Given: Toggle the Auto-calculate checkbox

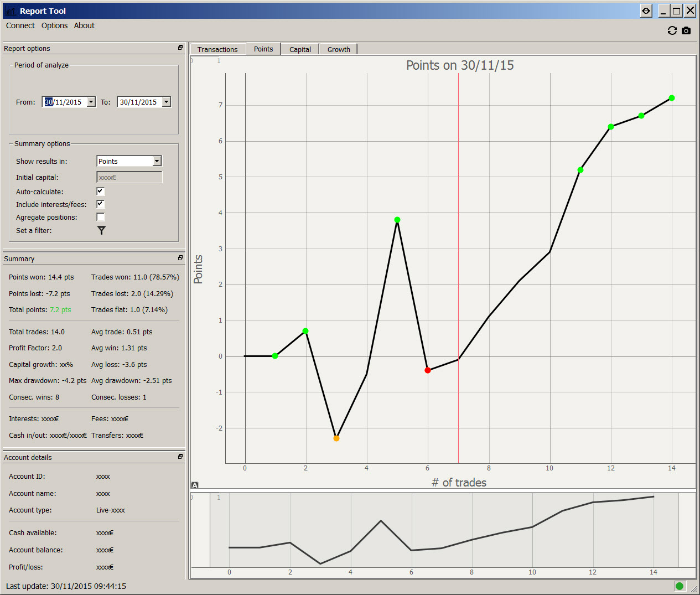Looking at the screenshot, I should [x=100, y=192].
